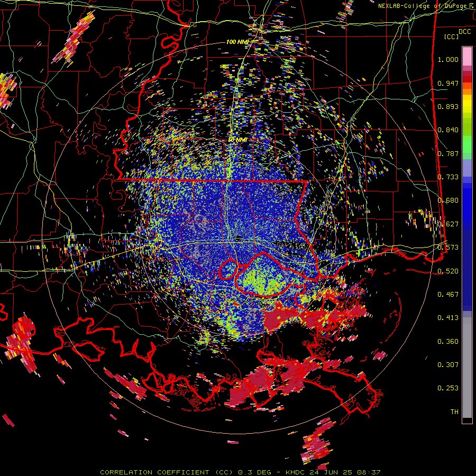476x476 pixels.
Task: Select the 0.573 color scale value
Action: [448, 248]
